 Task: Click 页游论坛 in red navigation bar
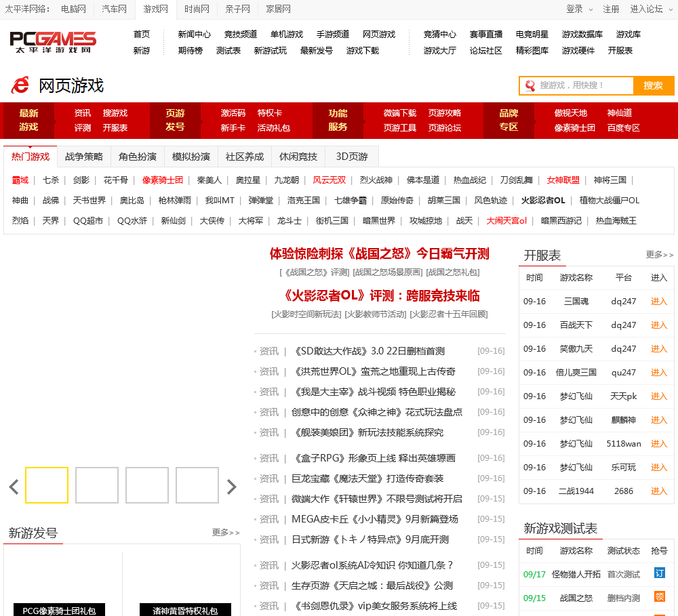pyautogui.click(x=445, y=127)
